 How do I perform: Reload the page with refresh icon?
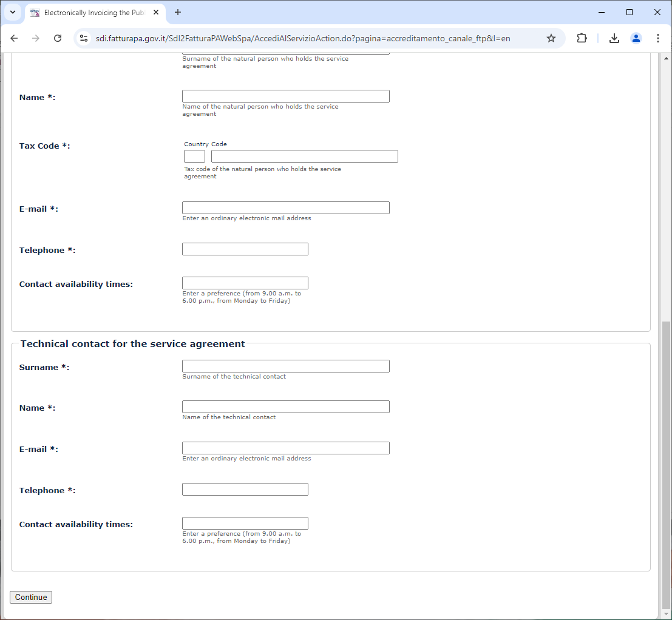coord(58,38)
